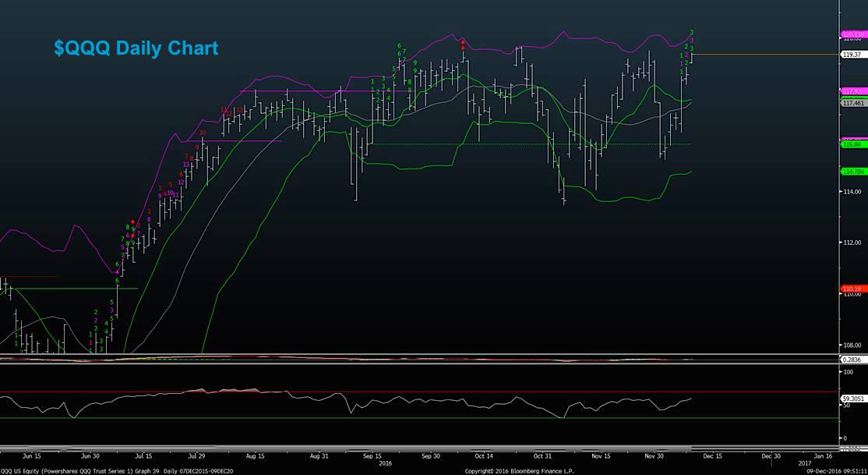868x475 pixels.
Task: Click the Sep 15 date label
Action: [372, 457]
